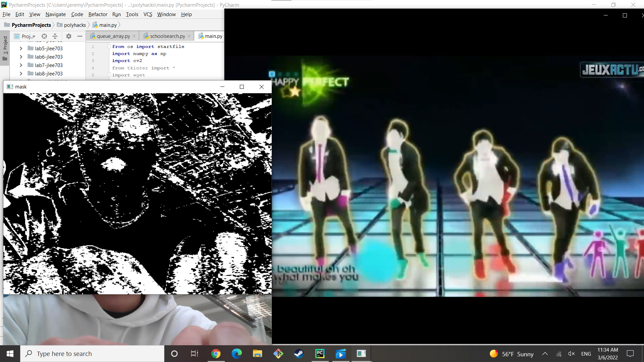Unmute the volume in system tray
644x362 pixels.
coord(572,354)
